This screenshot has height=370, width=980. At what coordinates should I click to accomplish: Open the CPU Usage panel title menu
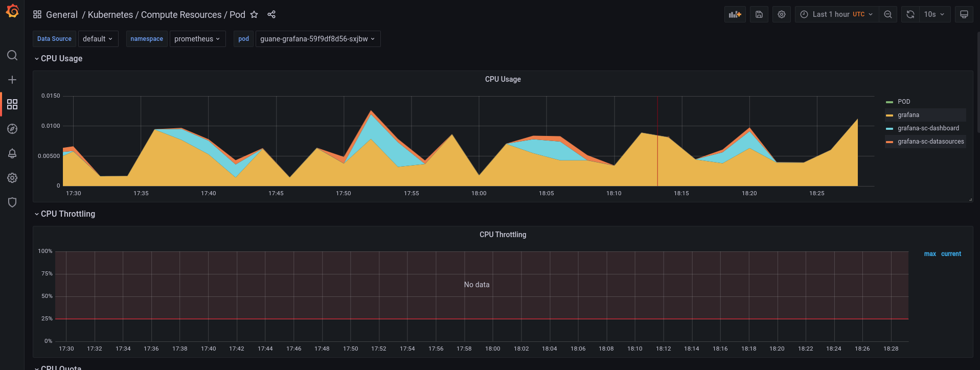tap(503, 79)
